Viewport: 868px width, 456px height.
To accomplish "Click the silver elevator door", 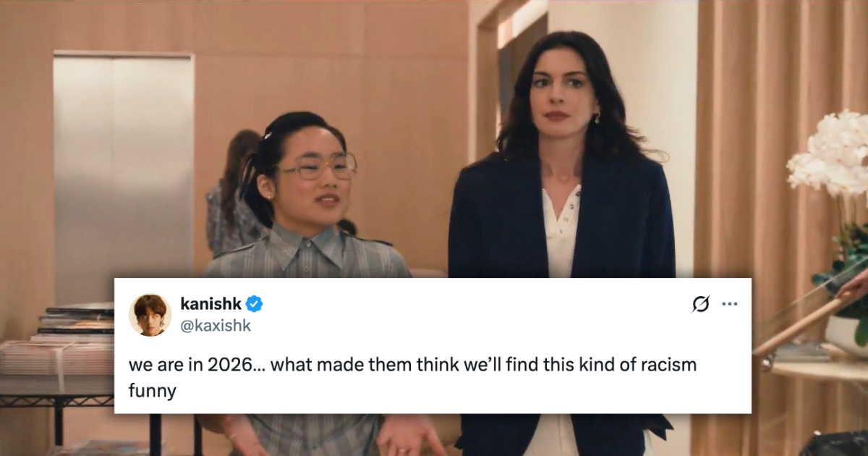I will pyautogui.click(x=124, y=177).
